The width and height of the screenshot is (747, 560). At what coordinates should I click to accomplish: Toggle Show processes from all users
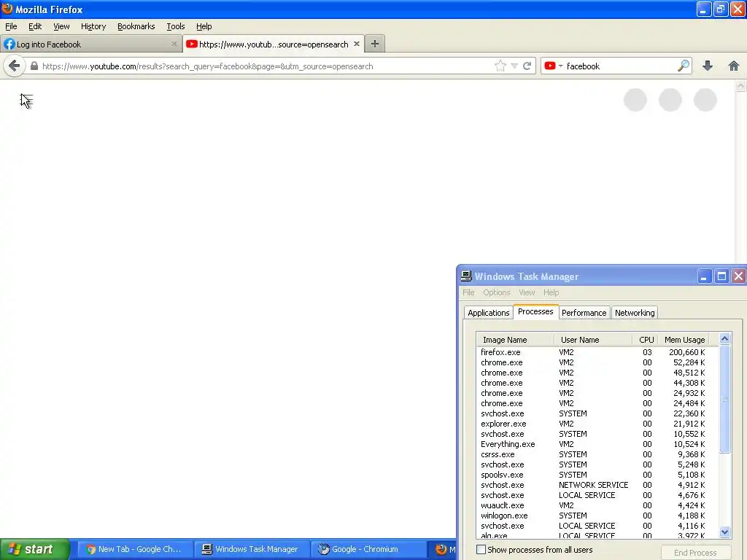point(481,550)
